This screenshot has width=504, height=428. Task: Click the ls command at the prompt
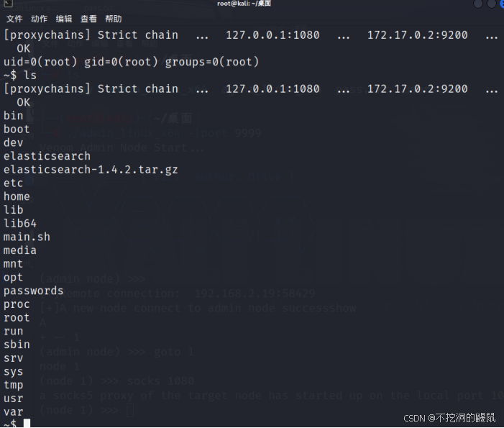pyautogui.click(x=27, y=76)
